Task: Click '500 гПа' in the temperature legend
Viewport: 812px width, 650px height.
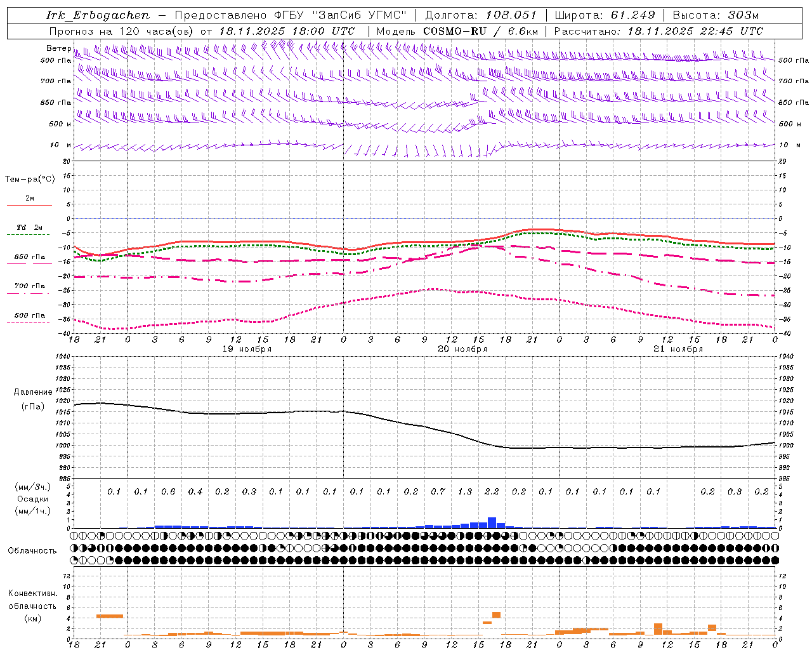Action: click(30, 315)
